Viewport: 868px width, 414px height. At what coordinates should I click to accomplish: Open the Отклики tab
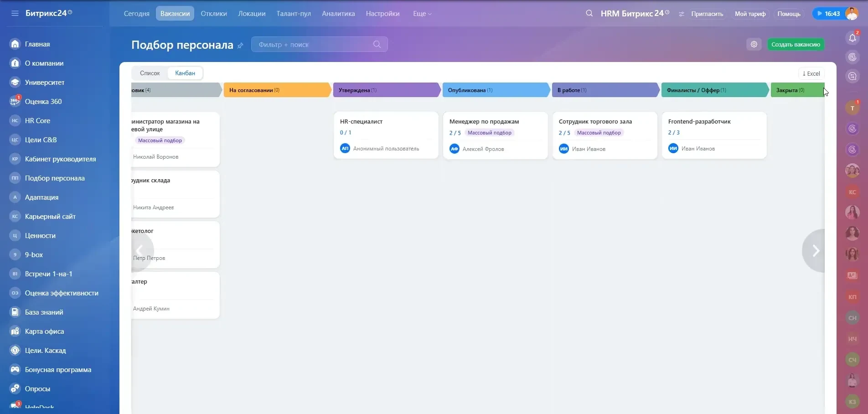(x=214, y=14)
